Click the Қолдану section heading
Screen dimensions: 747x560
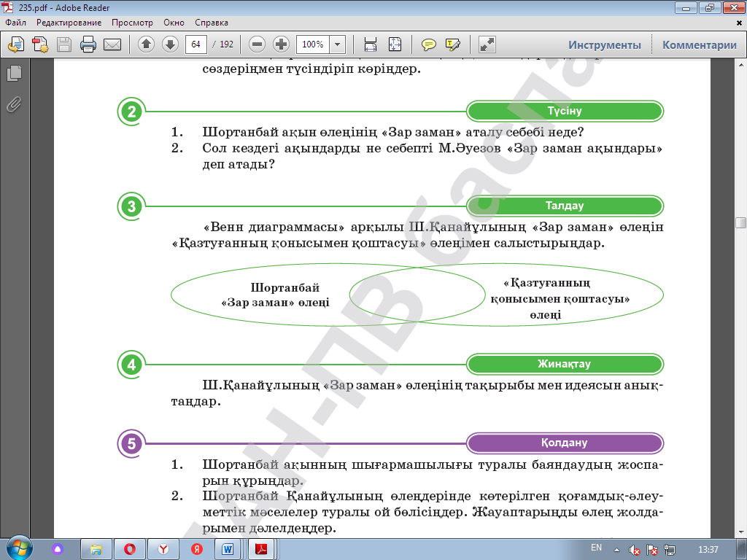565,443
